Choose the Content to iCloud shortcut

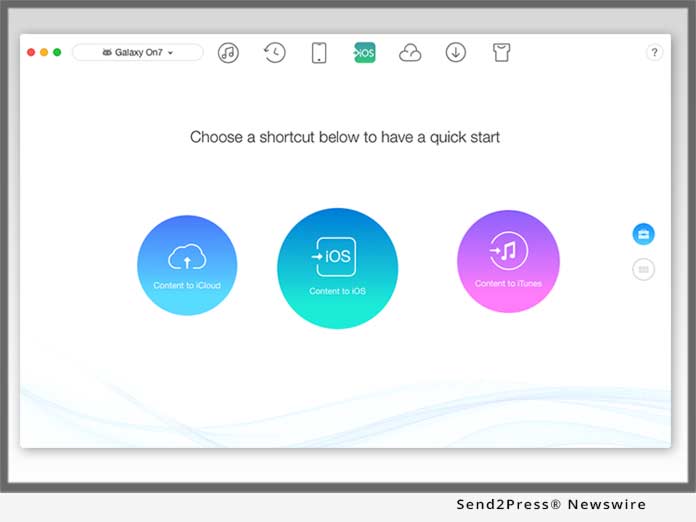(187, 265)
